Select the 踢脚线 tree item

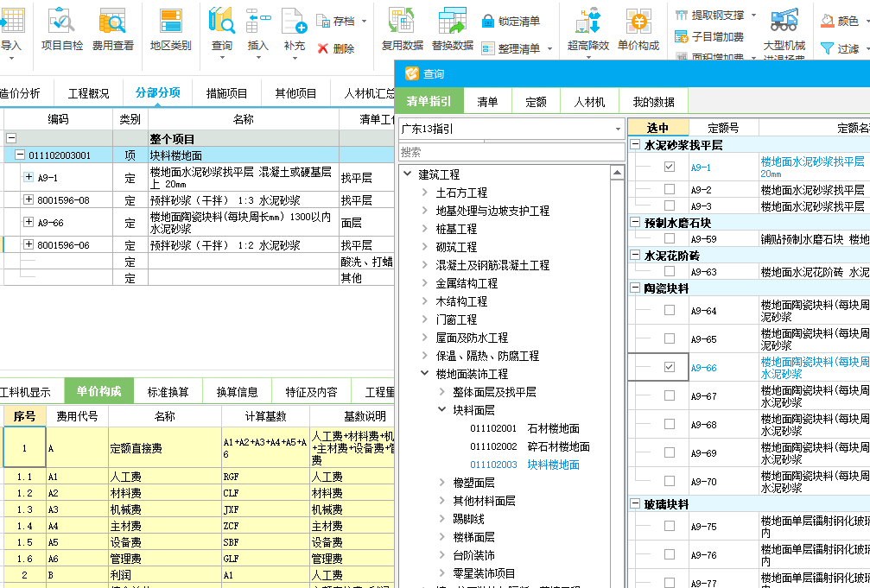pos(468,519)
